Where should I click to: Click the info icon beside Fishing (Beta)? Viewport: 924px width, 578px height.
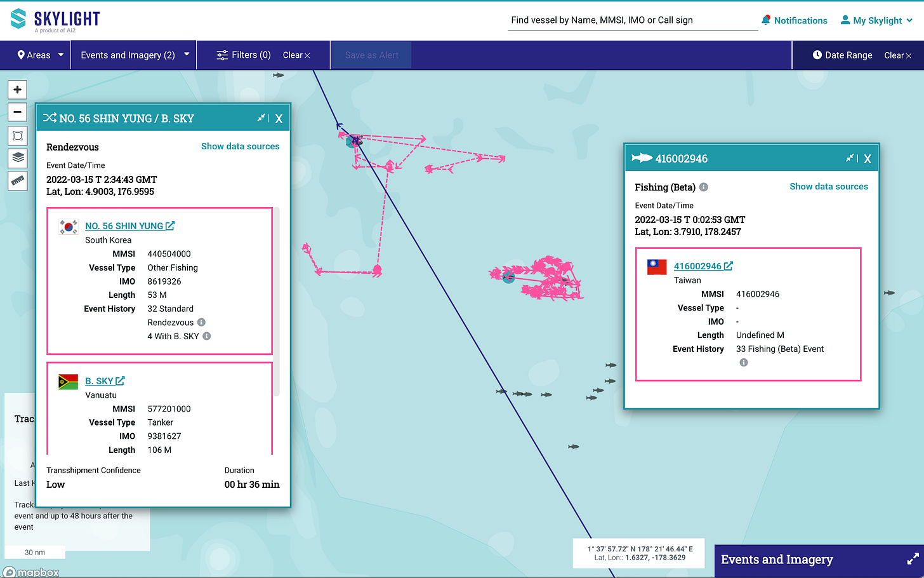point(704,187)
